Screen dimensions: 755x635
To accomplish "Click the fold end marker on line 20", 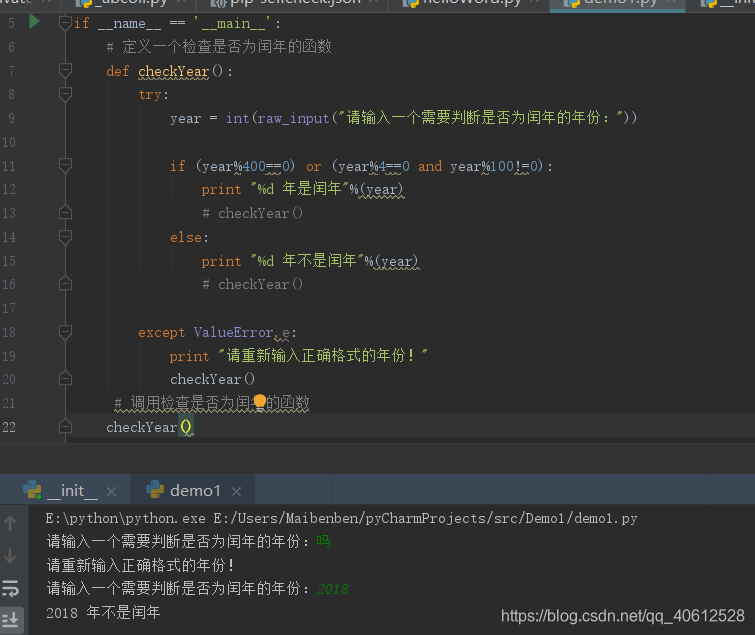I will [65, 379].
